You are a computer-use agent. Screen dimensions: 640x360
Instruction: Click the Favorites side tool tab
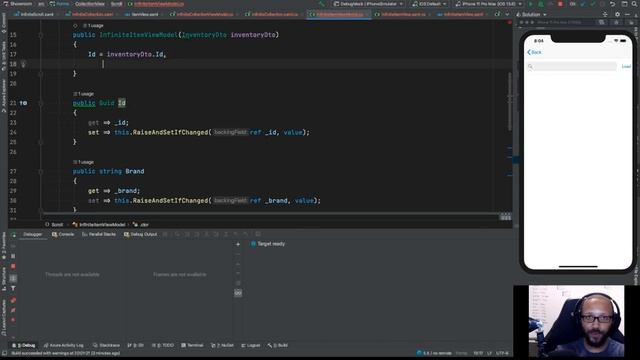point(4,247)
